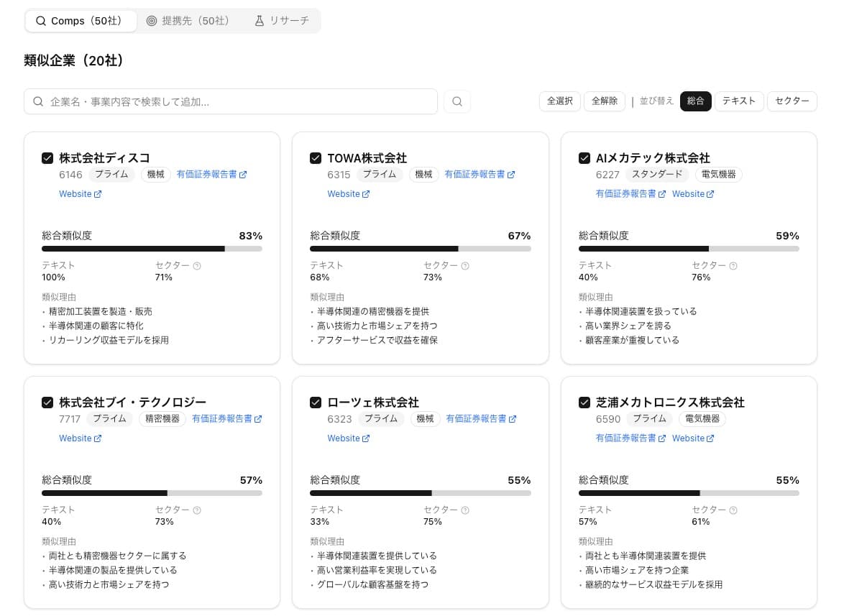Click sector help icon on 株式会社ディスコ card

pos(197,266)
